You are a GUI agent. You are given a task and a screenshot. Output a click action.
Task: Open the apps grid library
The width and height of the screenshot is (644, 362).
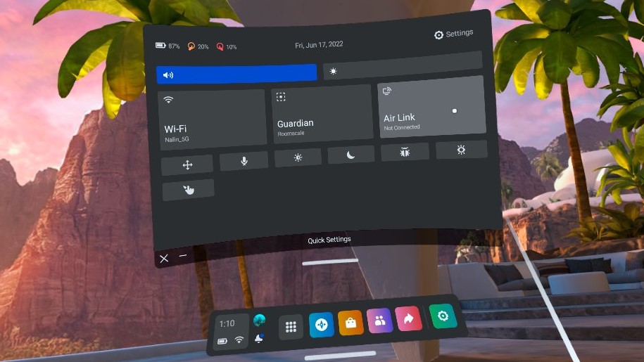(291, 327)
